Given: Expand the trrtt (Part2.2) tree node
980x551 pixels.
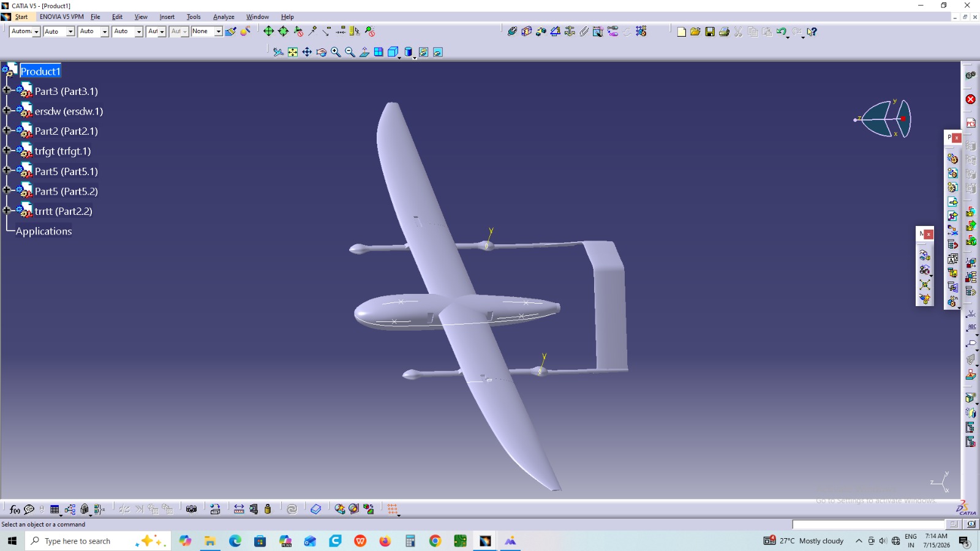Looking at the screenshot, I should point(7,210).
